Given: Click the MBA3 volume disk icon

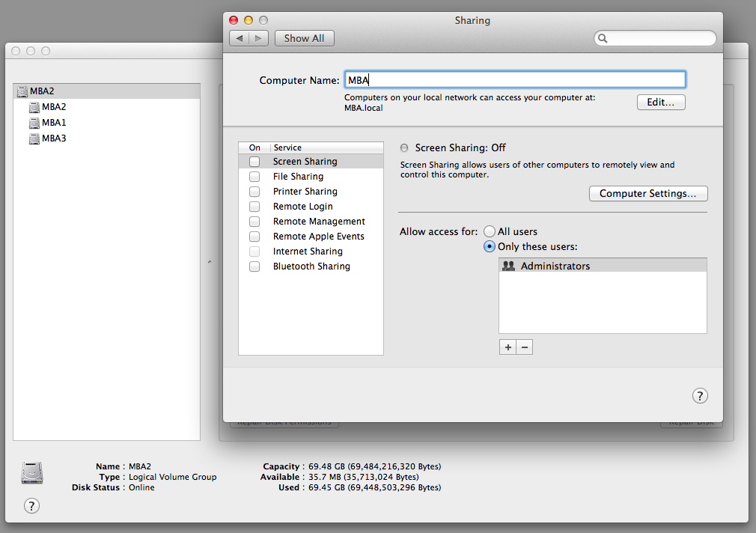Looking at the screenshot, I should (x=34, y=139).
